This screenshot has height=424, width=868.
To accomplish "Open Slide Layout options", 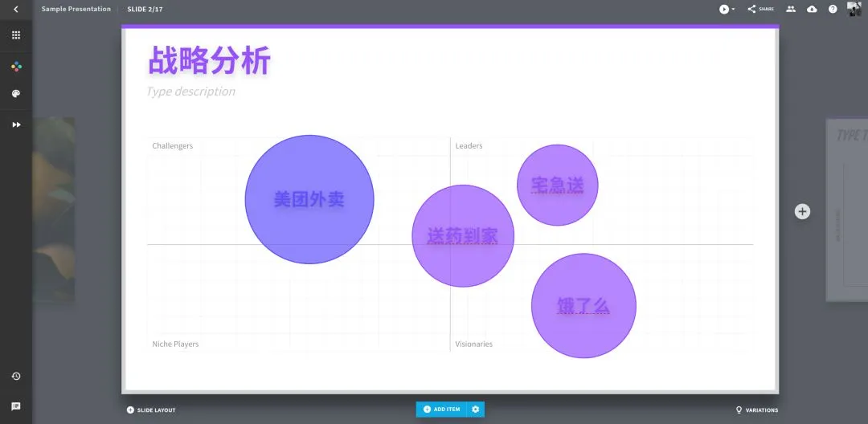I will pos(151,410).
